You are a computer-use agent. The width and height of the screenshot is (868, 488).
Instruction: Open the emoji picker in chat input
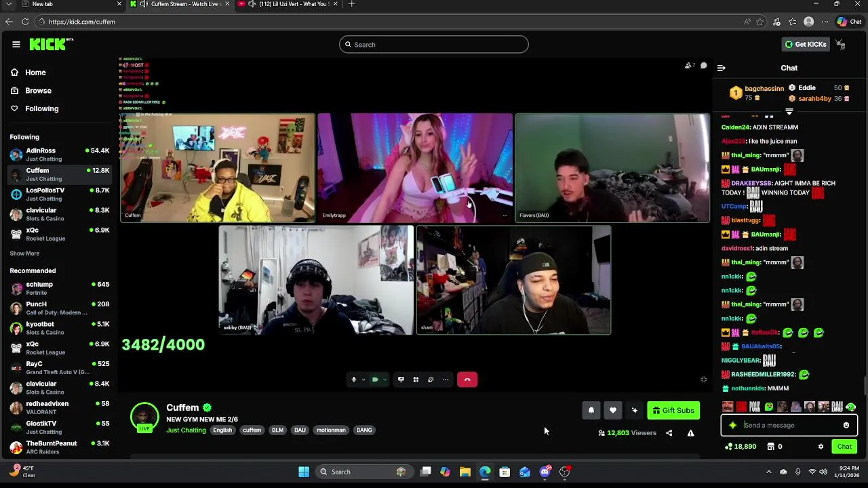(846, 426)
